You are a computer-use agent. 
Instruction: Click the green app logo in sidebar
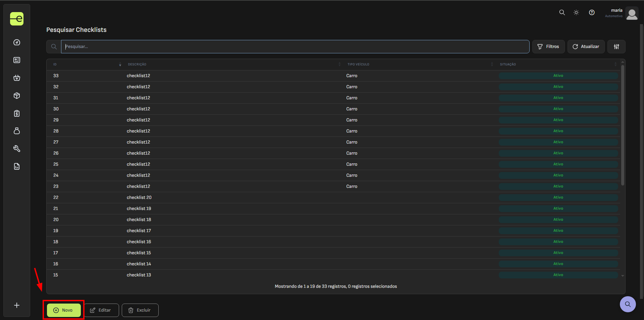(x=17, y=19)
